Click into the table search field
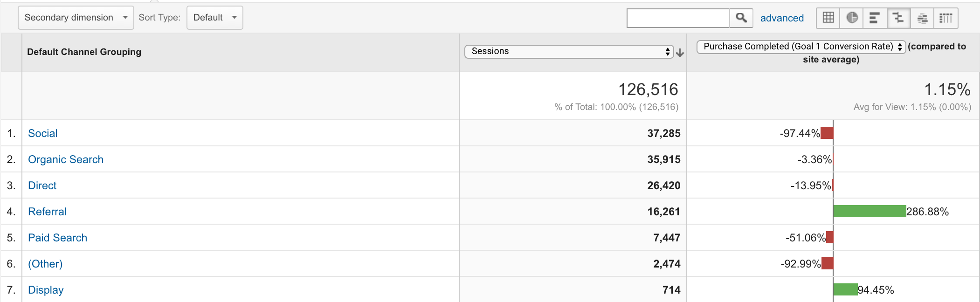 point(678,18)
